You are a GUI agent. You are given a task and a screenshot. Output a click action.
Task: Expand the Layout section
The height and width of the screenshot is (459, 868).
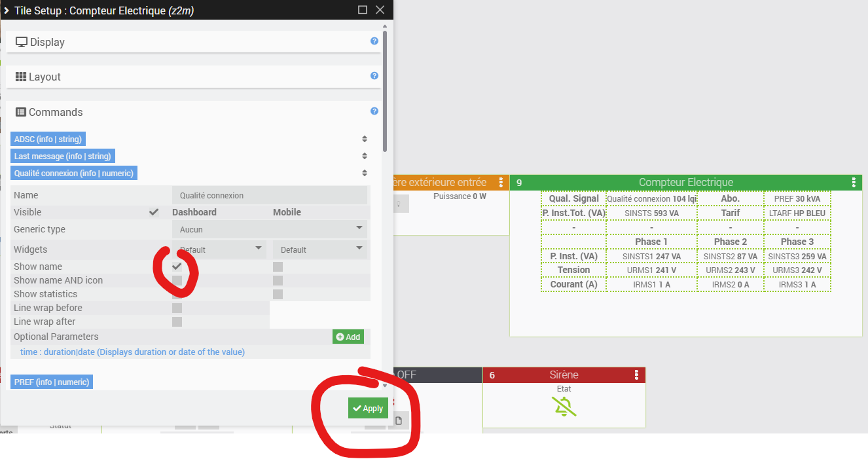coord(189,77)
